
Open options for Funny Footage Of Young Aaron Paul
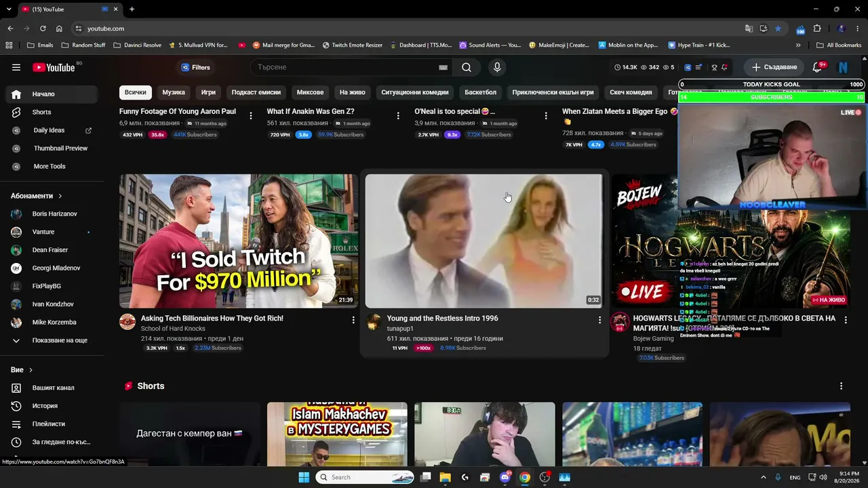pyautogui.click(x=251, y=116)
